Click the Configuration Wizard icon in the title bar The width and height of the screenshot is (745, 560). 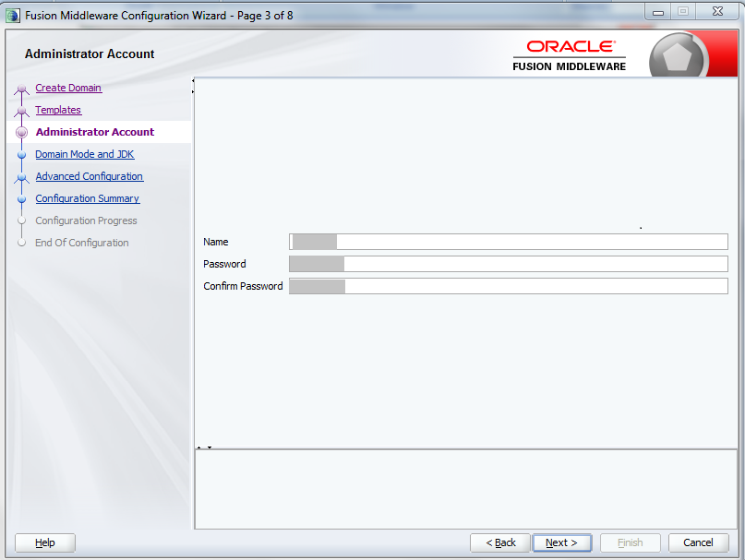(10, 12)
